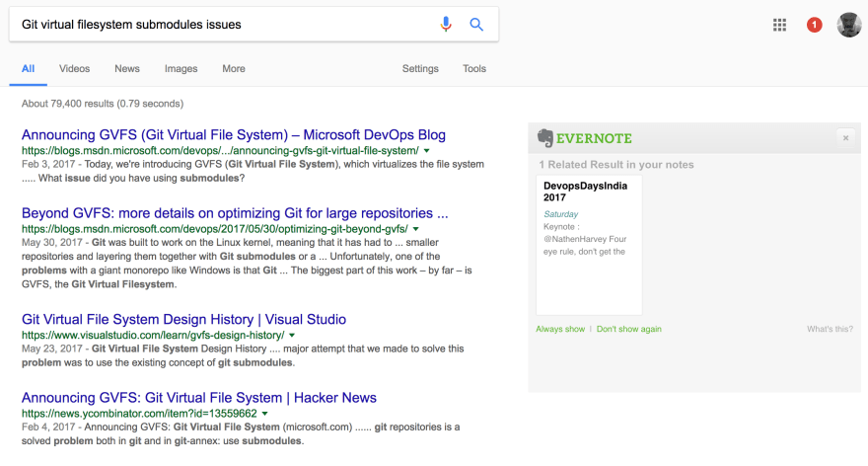Click the 'May 30, 2017' result snippet

pos(247,264)
